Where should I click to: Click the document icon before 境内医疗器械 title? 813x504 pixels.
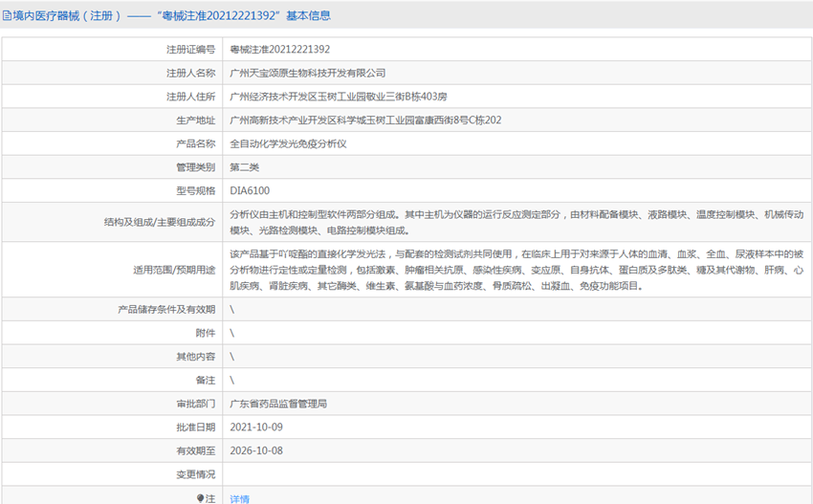(7, 15)
